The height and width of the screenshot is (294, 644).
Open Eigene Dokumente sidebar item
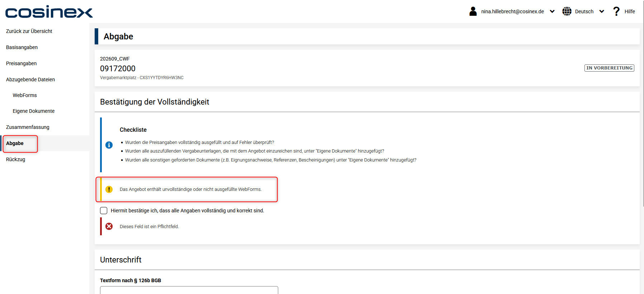[34, 111]
